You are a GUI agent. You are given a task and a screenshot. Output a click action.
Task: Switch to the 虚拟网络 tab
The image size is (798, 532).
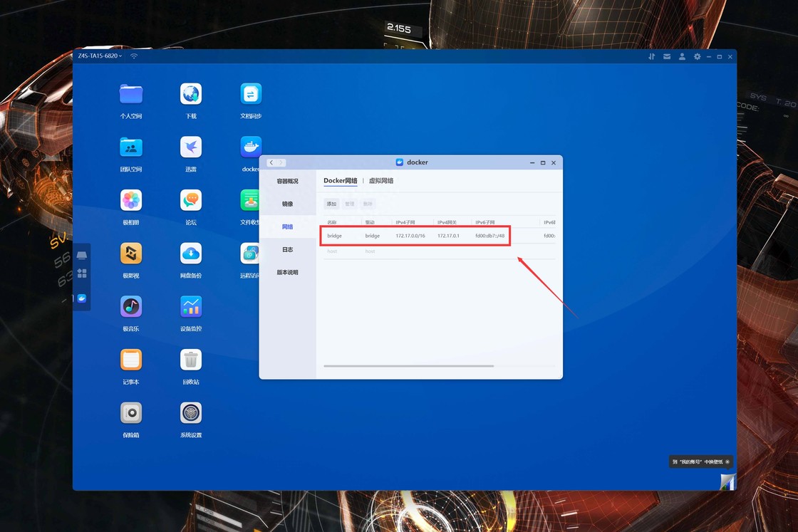tap(381, 181)
